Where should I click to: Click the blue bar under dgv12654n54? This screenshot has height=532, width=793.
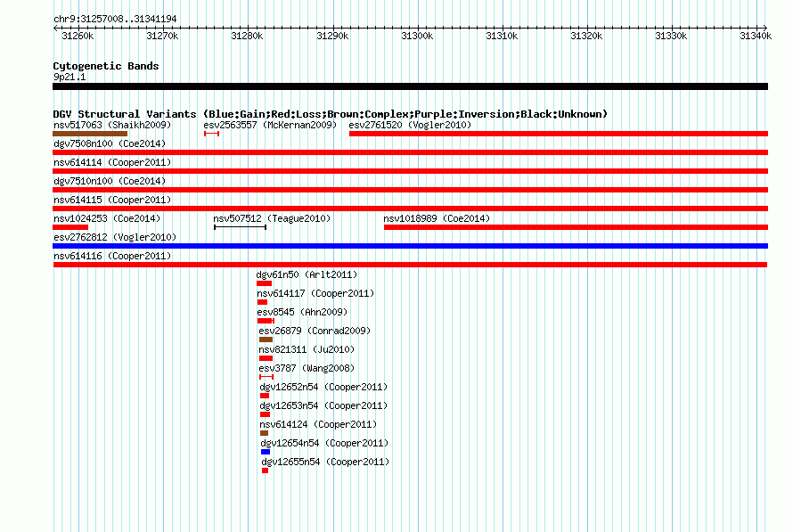coord(266,452)
